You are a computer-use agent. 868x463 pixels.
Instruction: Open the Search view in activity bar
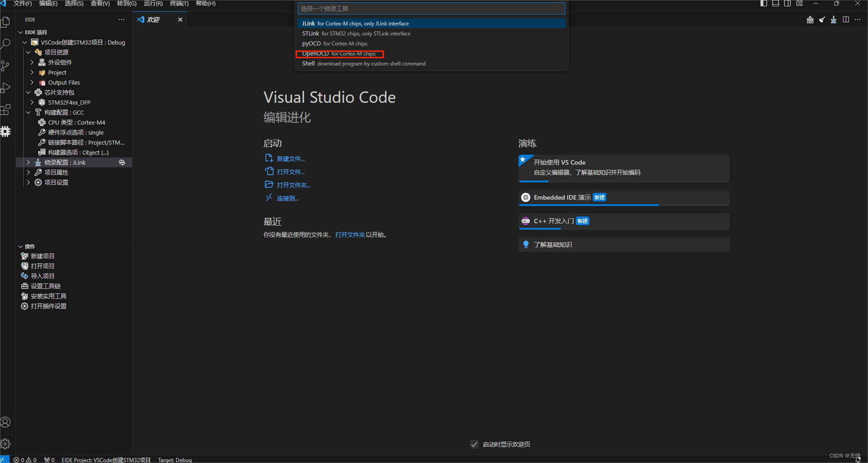[x=5, y=44]
